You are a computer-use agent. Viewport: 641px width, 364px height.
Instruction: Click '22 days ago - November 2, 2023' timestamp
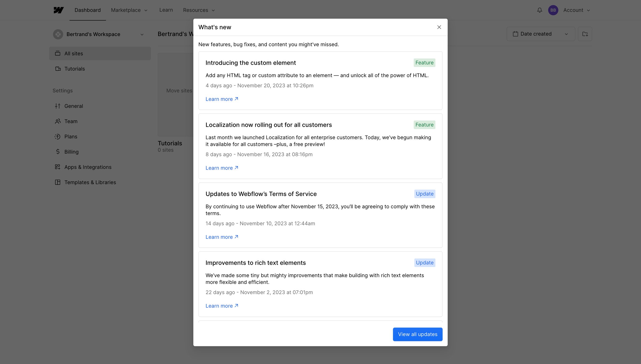(x=259, y=292)
